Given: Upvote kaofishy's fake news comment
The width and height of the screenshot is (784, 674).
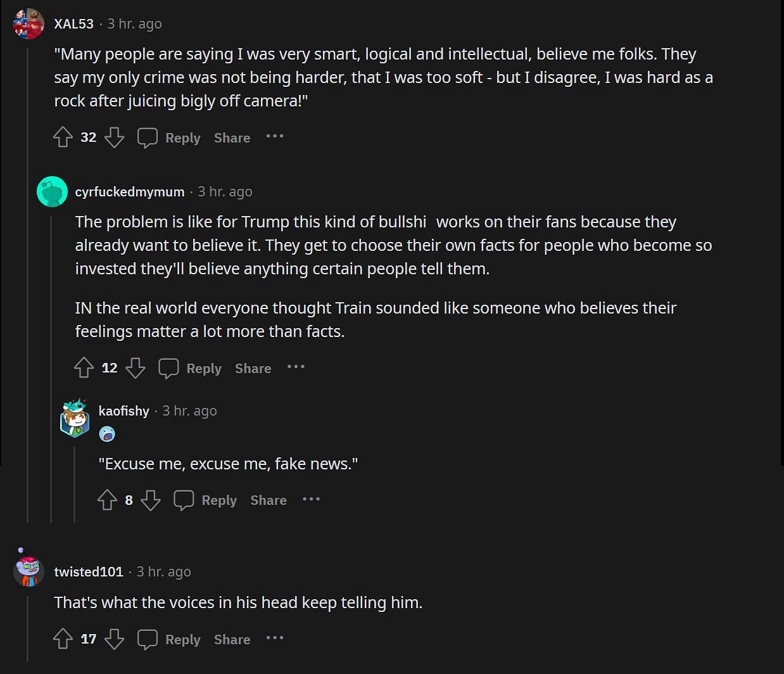Looking at the screenshot, I should tap(107, 500).
